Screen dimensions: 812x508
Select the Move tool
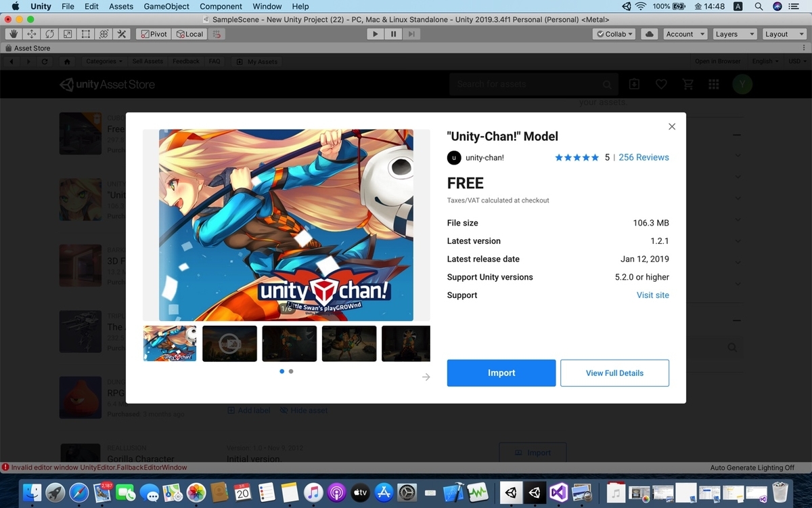(31, 34)
